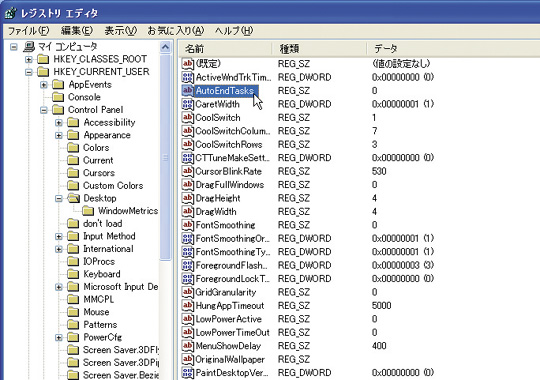Click the HungAppTimeout string icon

click(187, 306)
